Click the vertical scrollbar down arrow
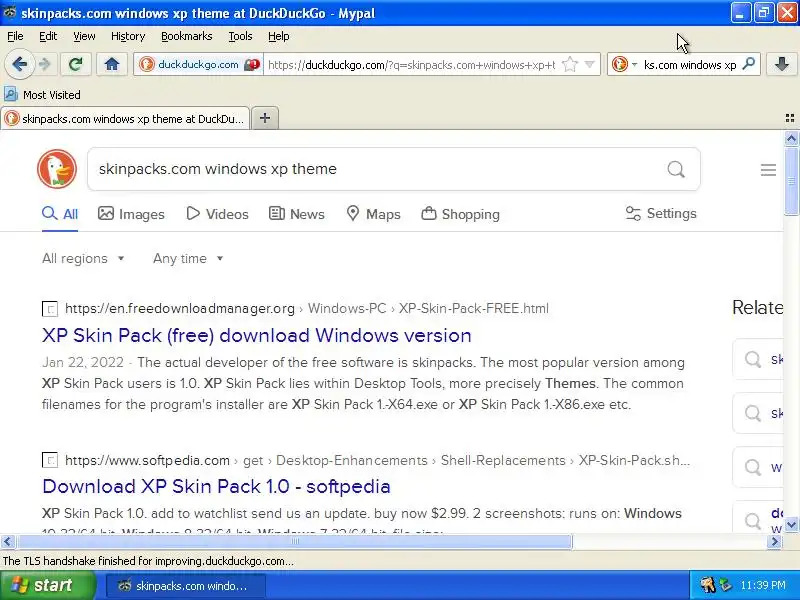 [x=791, y=524]
